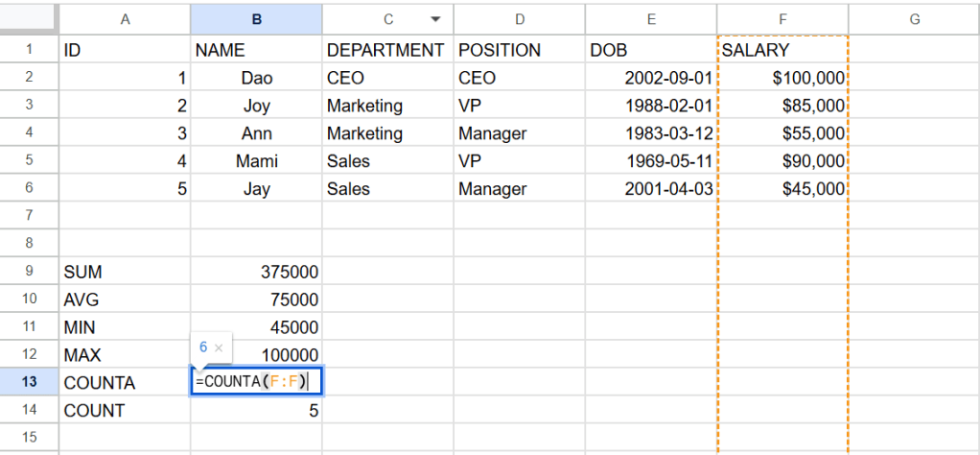980x455 pixels.
Task: Select the COUNT result cell showing 5
Action: 256,410
